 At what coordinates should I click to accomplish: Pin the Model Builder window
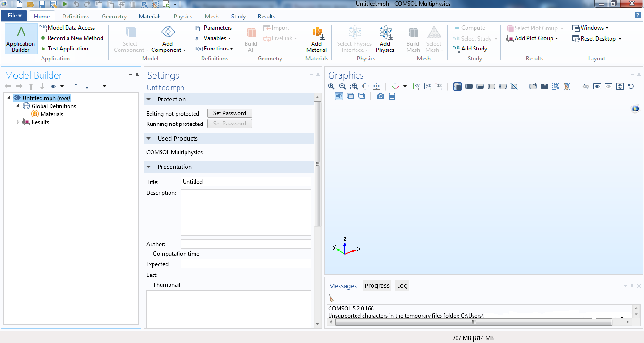[x=137, y=75]
